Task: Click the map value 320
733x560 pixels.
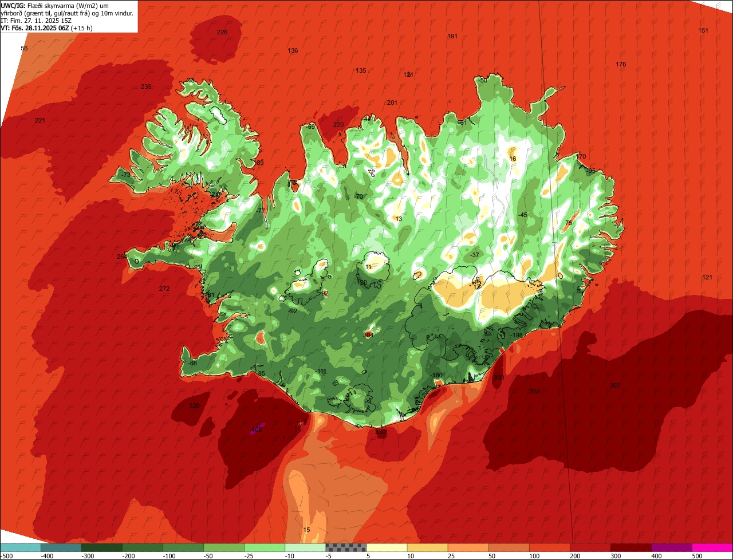Action: 194,405
